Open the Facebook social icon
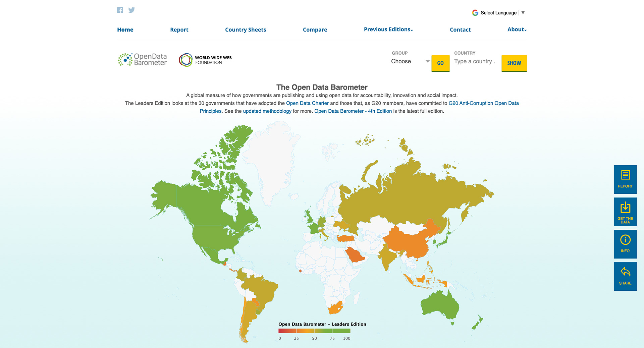Viewport: 644px width, 348px height. [x=120, y=10]
